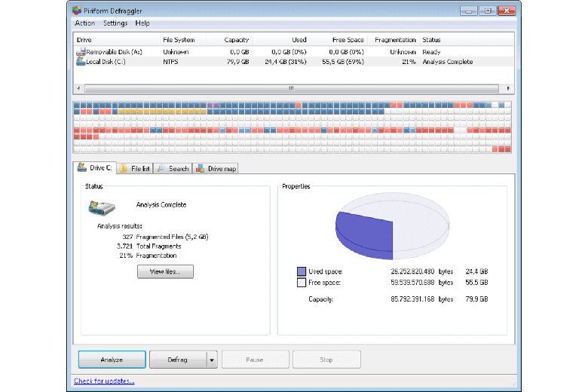Screen dimensions: 588x392
Task: Sort by the Capacity column header
Action: [x=229, y=40]
